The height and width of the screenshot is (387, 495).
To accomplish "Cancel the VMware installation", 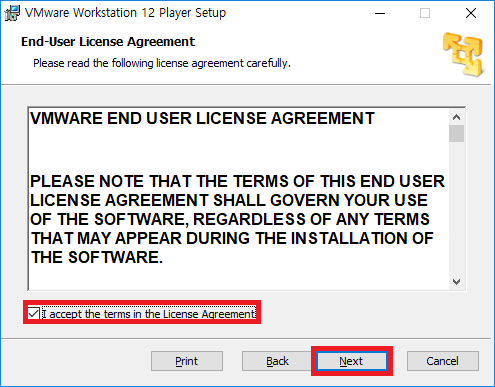I will pos(443,361).
